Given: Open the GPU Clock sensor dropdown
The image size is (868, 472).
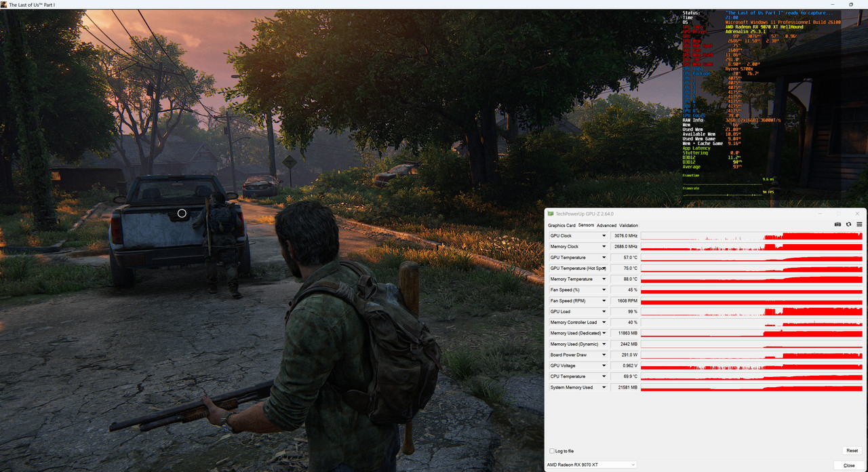Looking at the screenshot, I should pyautogui.click(x=604, y=236).
